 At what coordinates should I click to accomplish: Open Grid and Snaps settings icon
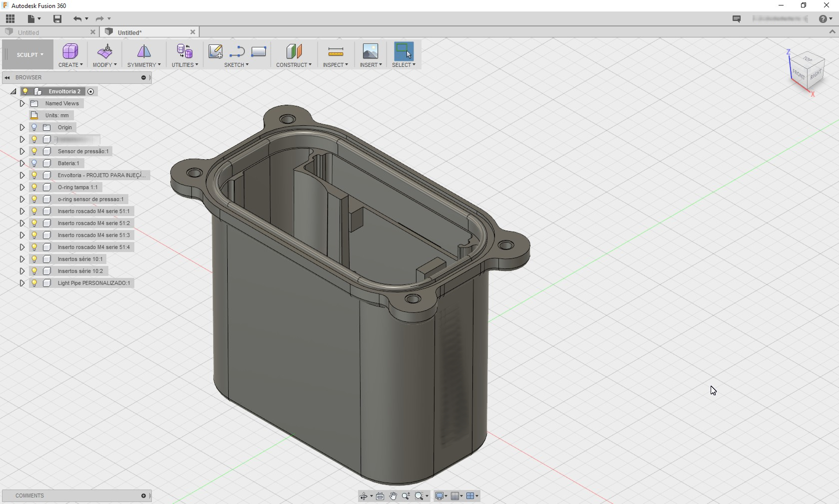454,496
